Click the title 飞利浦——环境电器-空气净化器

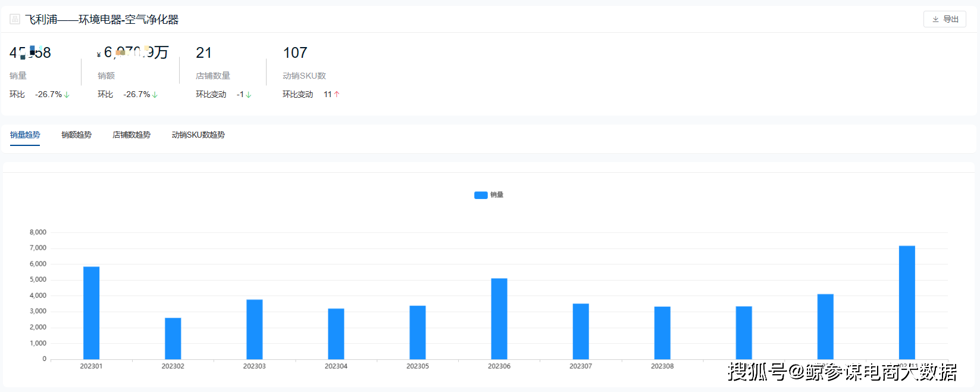click(102, 20)
